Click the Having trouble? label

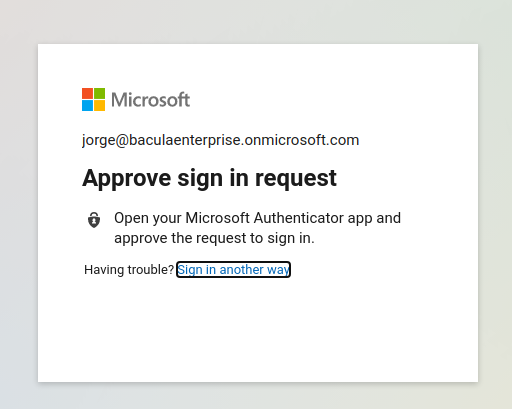click(129, 269)
